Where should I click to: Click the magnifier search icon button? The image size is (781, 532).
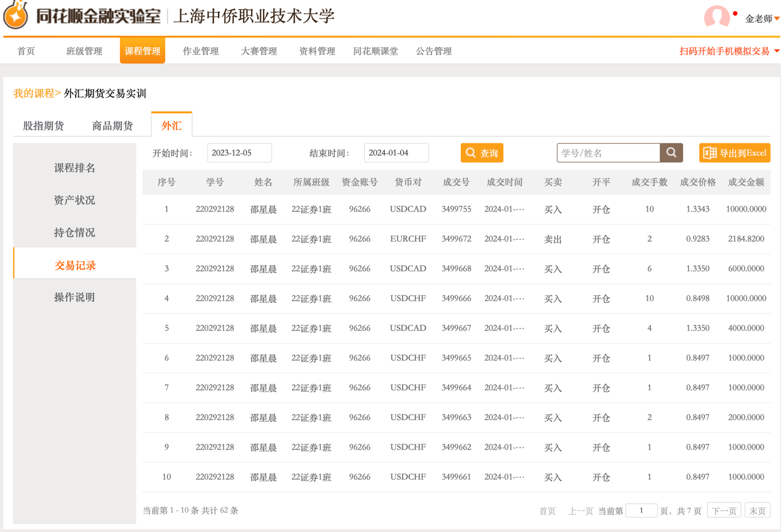point(671,153)
